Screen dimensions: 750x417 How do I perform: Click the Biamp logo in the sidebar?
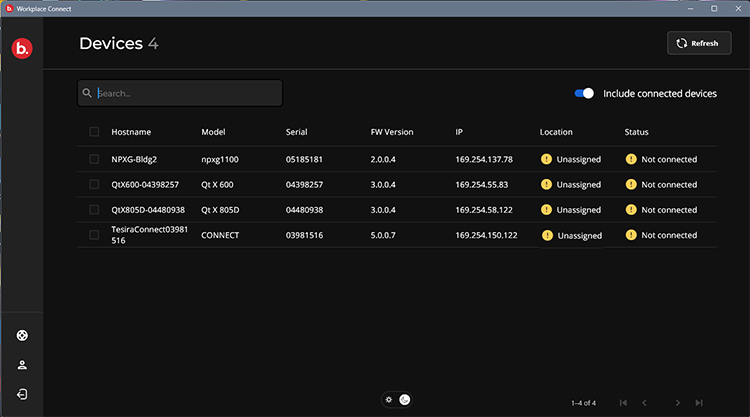[x=22, y=48]
